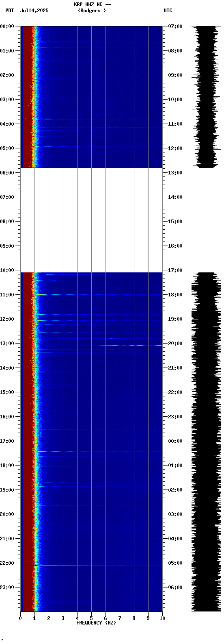This screenshot has width=224, height=644.
Task: Click the 19:00 label on UTC axis
Action: coord(175,319)
